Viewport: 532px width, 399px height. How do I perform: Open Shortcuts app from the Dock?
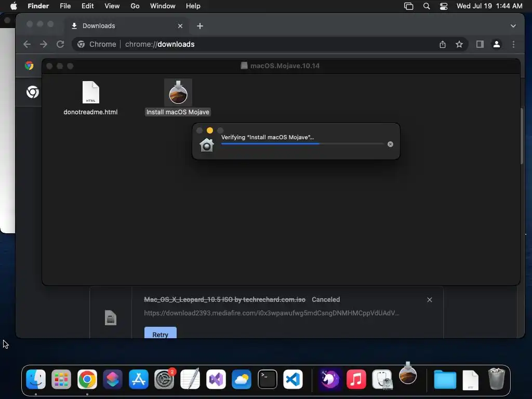click(113, 379)
